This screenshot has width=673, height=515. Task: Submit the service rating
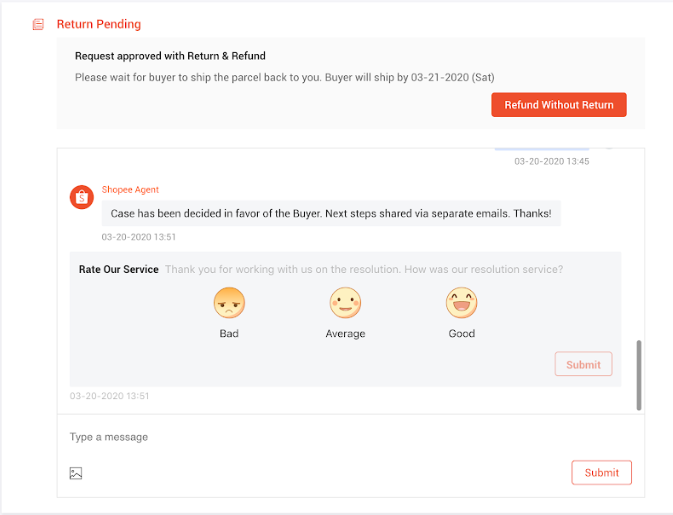pos(583,365)
